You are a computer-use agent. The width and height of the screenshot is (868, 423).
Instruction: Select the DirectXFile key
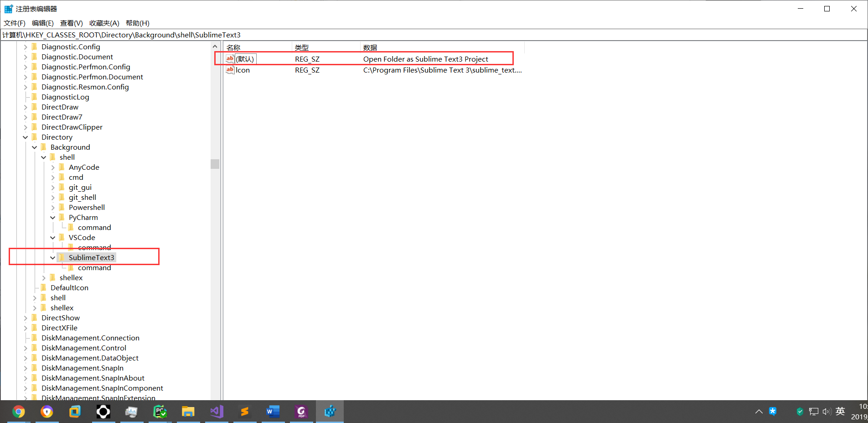point(59,328)
